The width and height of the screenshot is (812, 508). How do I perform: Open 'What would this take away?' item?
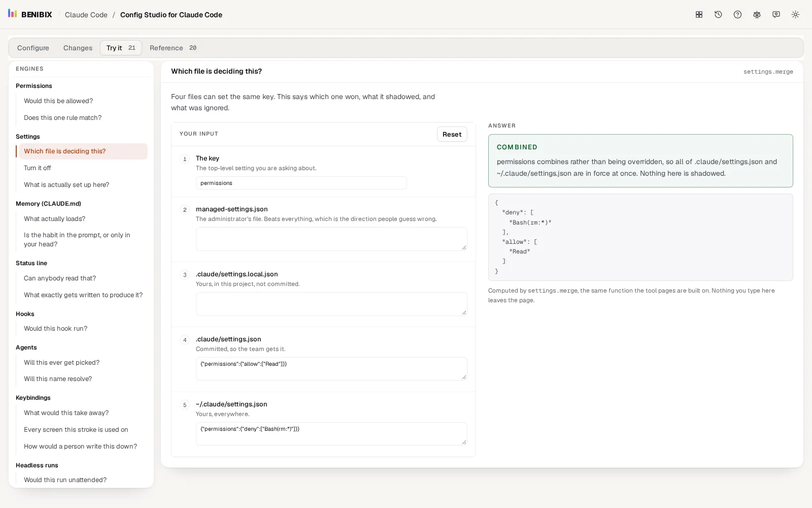pos(83,413)
